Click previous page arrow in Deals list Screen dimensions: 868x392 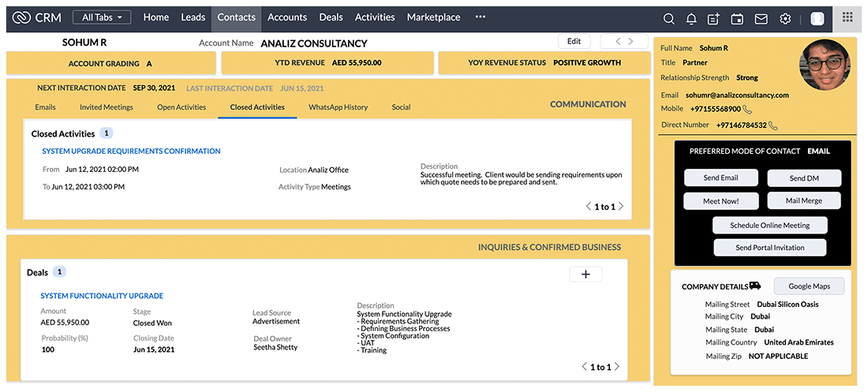coord(584,367)
